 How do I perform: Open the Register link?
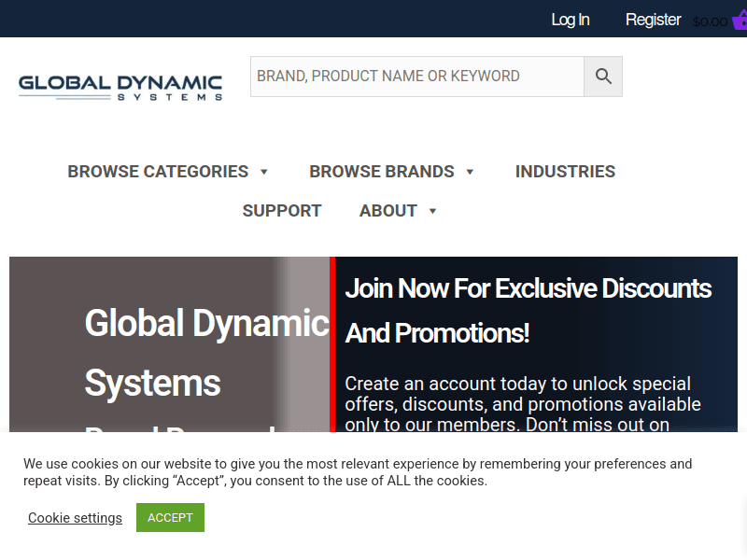pyautogui.click(x=653, y=20)
